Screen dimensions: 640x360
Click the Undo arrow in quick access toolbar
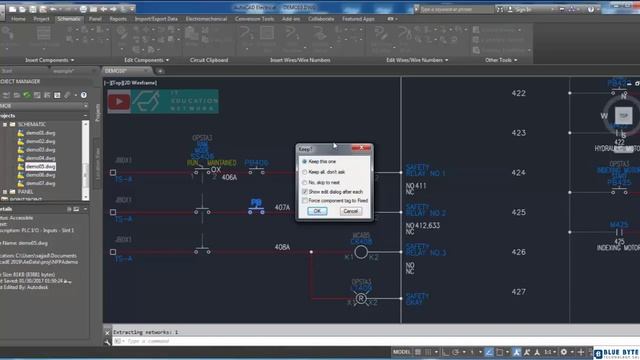[53, 9]
